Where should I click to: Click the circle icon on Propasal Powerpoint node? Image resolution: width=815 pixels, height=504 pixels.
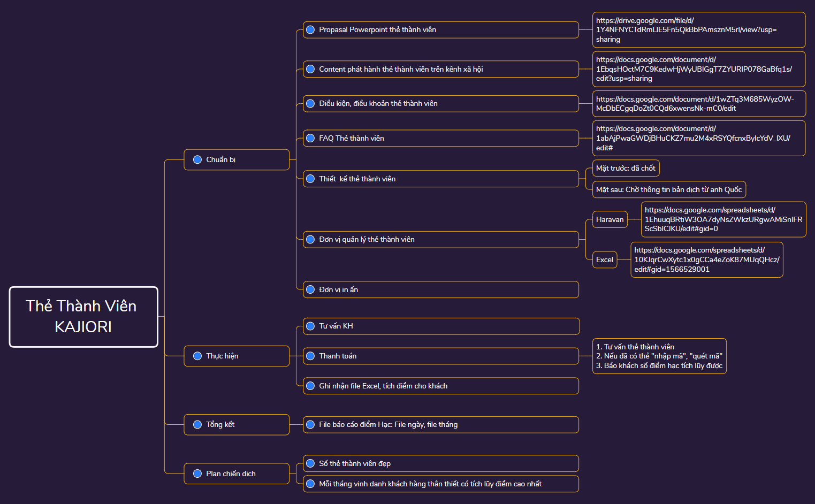coord(310,29)
